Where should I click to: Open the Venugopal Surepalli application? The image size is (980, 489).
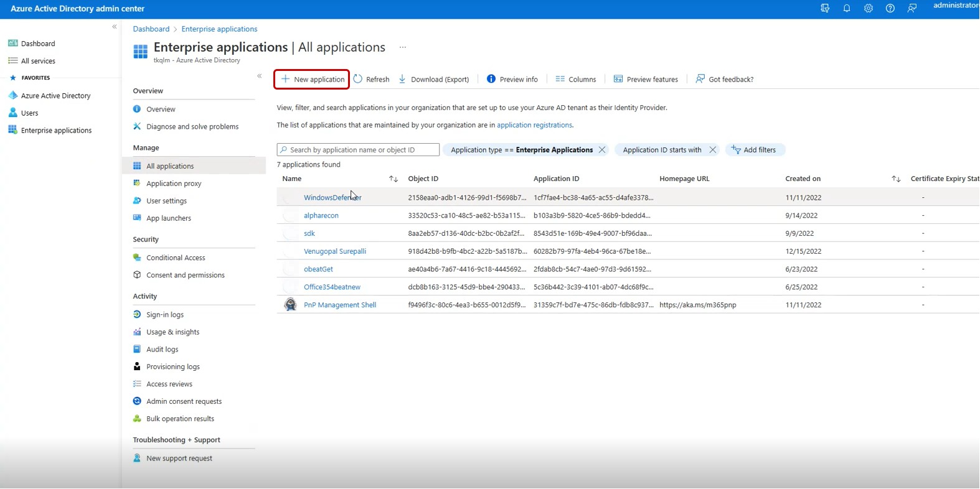point(335,252)
